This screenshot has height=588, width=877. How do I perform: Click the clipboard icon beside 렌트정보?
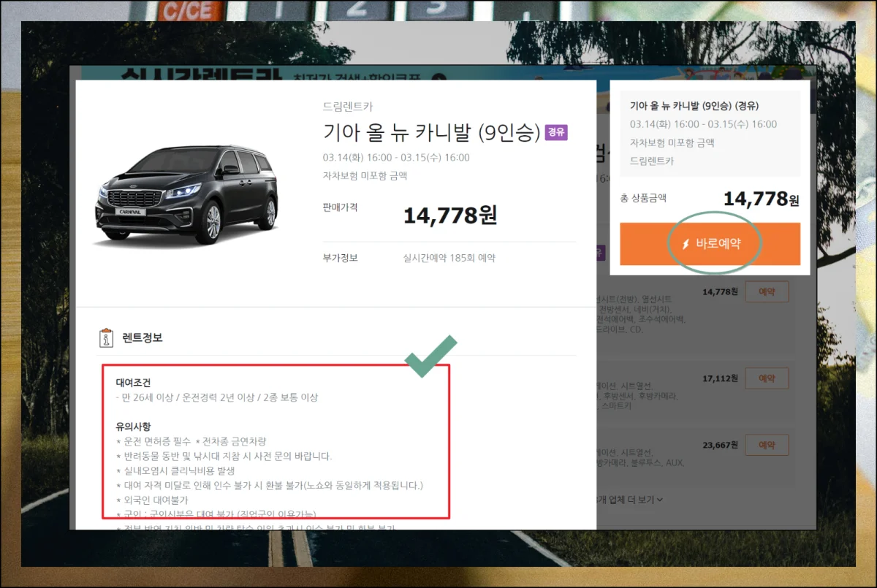coord(107,337)
